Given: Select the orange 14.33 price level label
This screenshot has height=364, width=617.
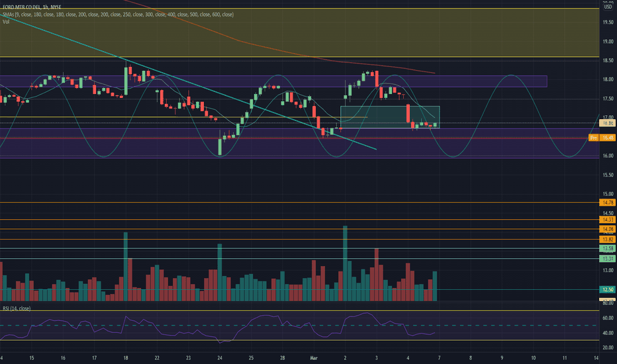Looking at the screenshot, I should [608, 220].
